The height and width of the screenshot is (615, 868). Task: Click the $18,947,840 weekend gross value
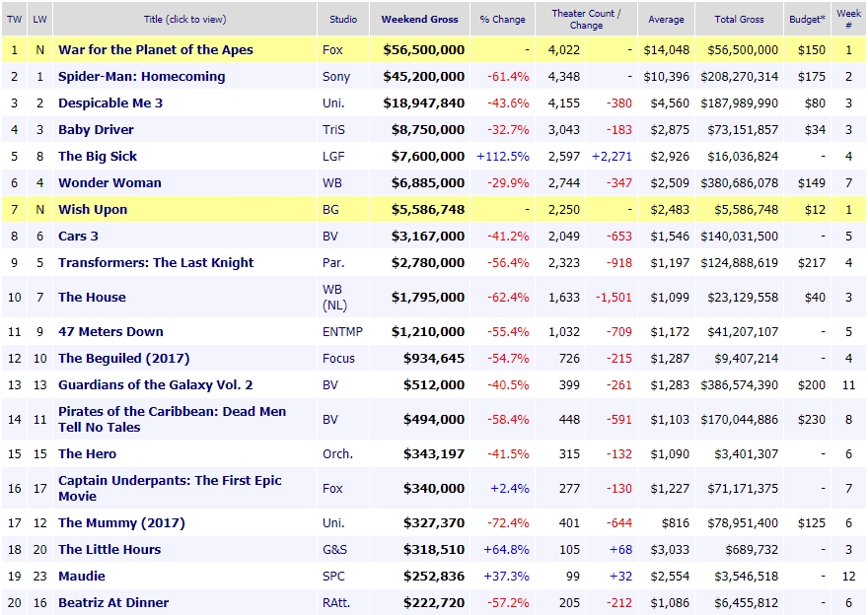(x=424, y=102)
